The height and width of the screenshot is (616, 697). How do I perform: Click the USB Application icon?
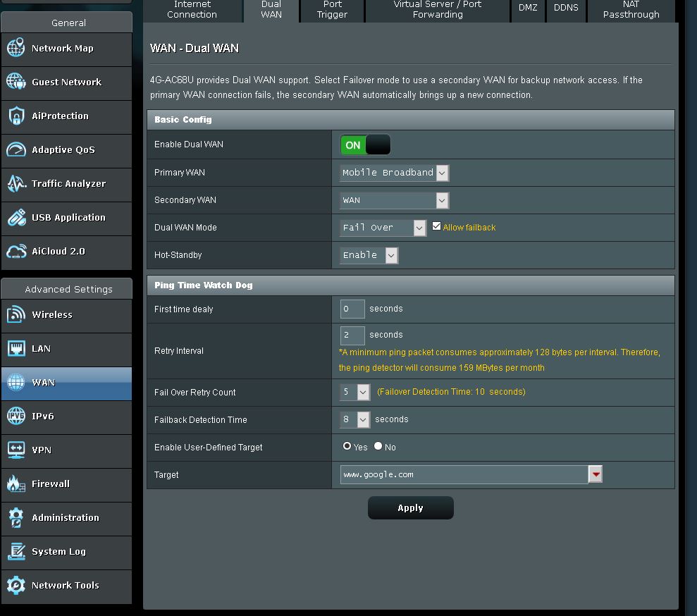pyautogui.click(x=16, y=218)
